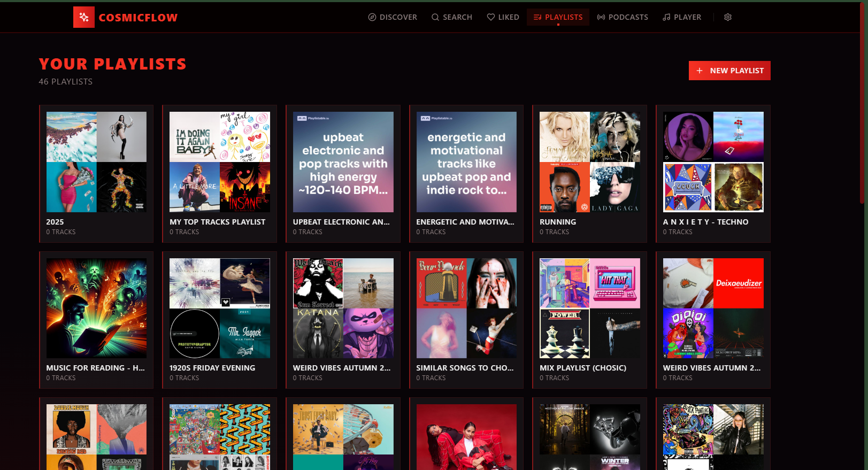Click the '46 PLAYLISTS' count text
This screenshot has height=470, width=868.
coord(66,82)
